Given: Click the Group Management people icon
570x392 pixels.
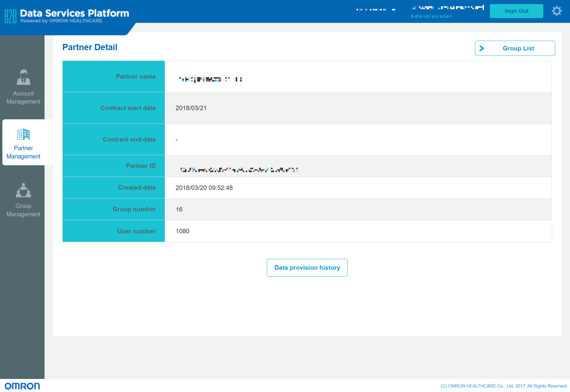Looking at the screenshot, I should click(23, 191).
